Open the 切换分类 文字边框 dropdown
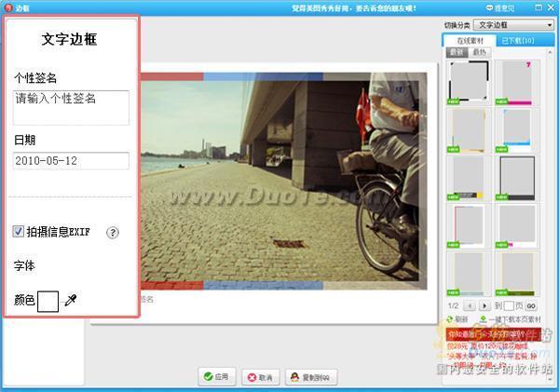The width and height of the screenshot is (559, 392). pos(513,25)
